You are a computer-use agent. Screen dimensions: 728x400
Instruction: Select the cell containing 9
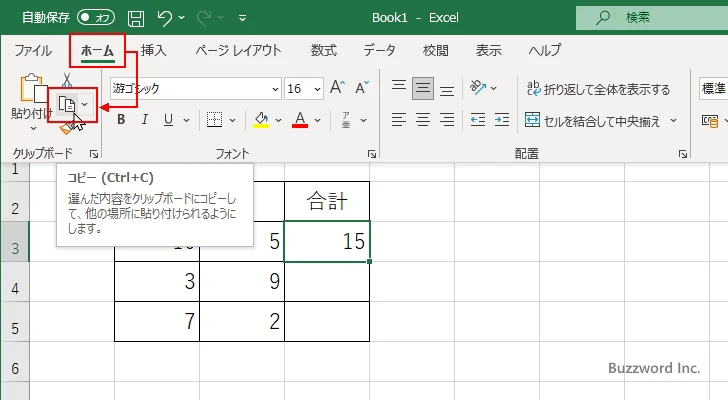(242, 281)
